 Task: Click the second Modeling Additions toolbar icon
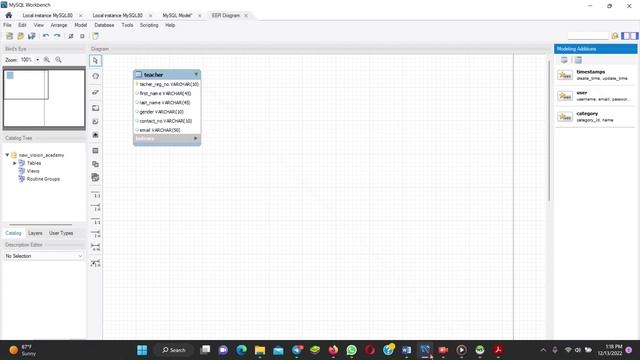[578, 60]
